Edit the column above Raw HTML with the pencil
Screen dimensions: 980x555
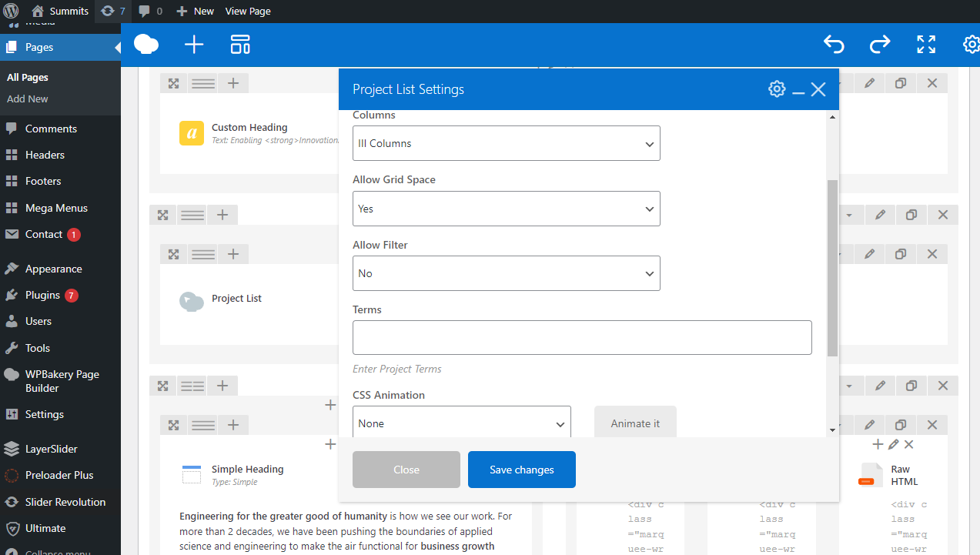coord(893,444)
